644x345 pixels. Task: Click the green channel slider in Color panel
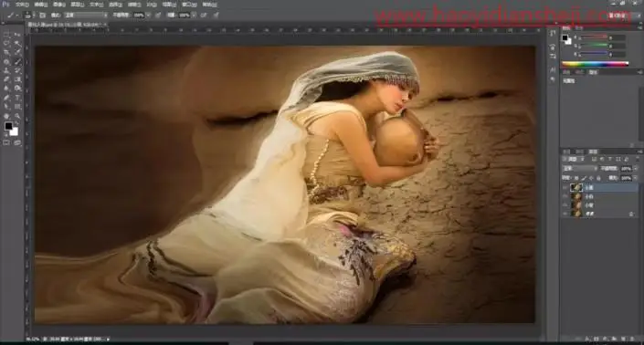[x=594, y=46]
